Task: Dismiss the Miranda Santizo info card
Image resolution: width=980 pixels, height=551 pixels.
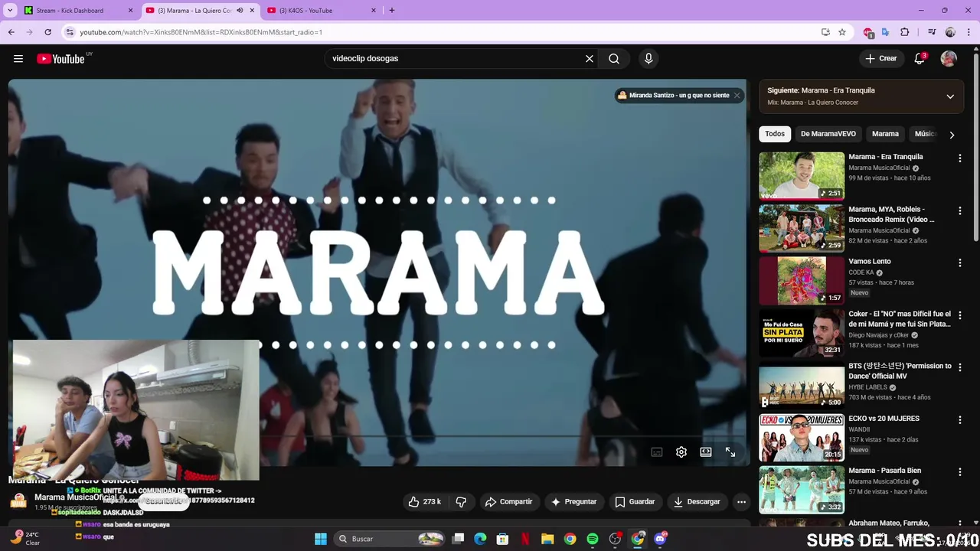Action: pyautogui.click(x=737, y=95)
